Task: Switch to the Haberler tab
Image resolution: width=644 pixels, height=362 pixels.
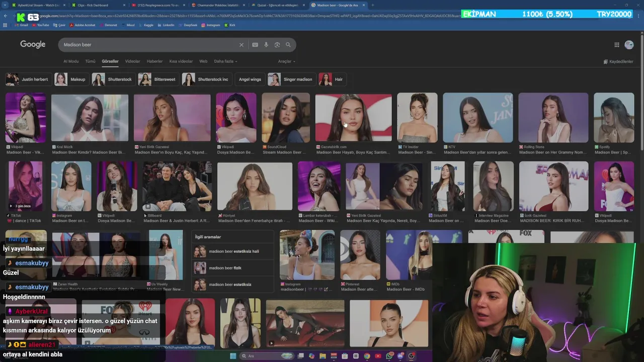Action: [154, 61]
